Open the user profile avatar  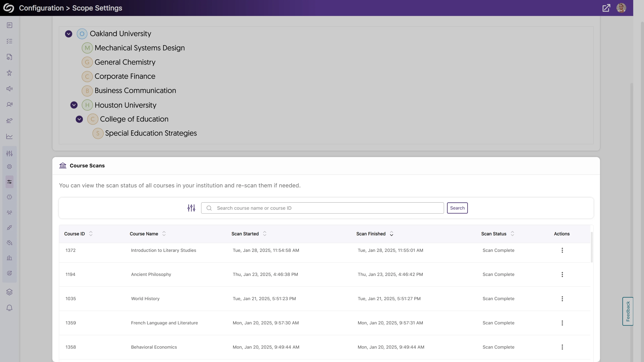621,8
